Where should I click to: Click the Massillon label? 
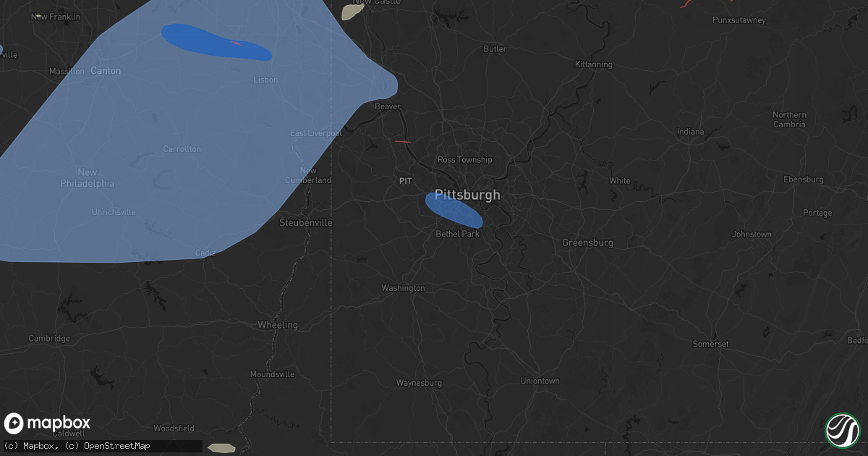click(x=67, y=72)
